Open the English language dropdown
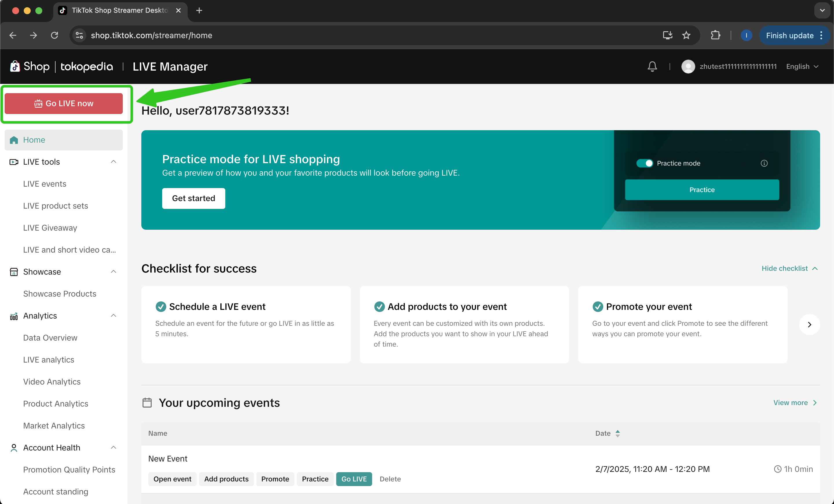The image size is (834, 504). [x=802, y=66]
